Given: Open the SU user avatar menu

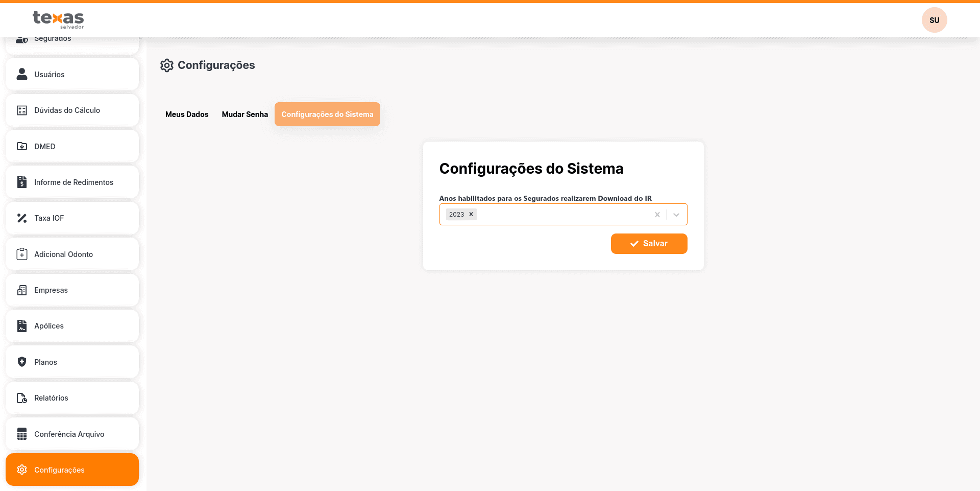Looking at the screenshot, I should pyautogui.click(x=934, y=20).
